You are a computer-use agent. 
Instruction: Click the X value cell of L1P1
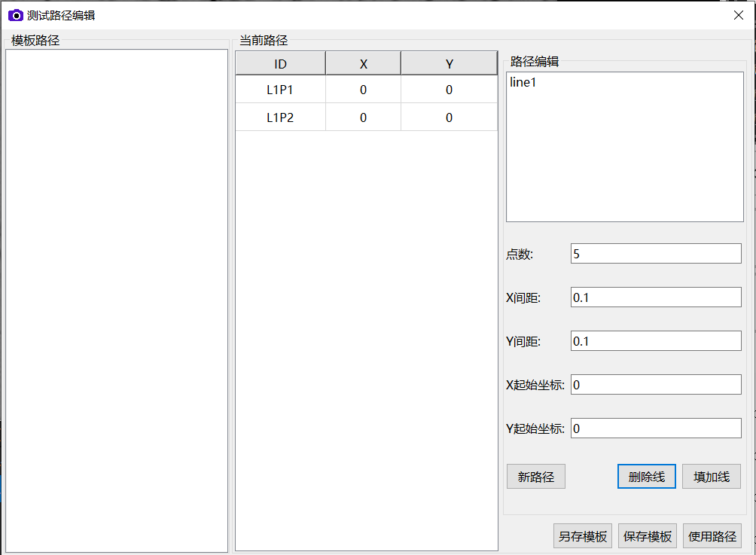pyautogui.click(x=363, y=90)
